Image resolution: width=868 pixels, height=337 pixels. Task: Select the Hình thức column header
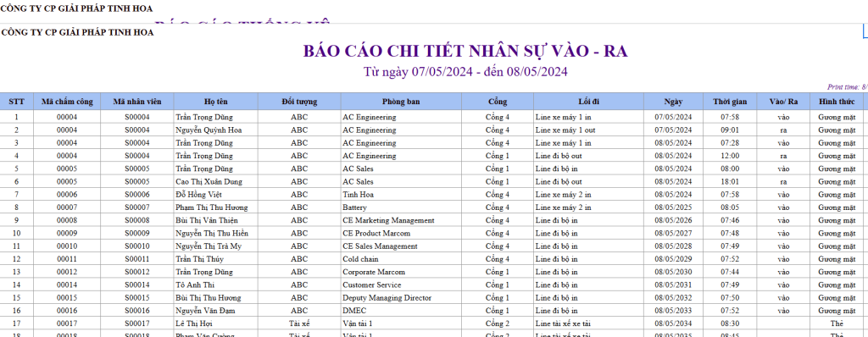tap(837, 102)
